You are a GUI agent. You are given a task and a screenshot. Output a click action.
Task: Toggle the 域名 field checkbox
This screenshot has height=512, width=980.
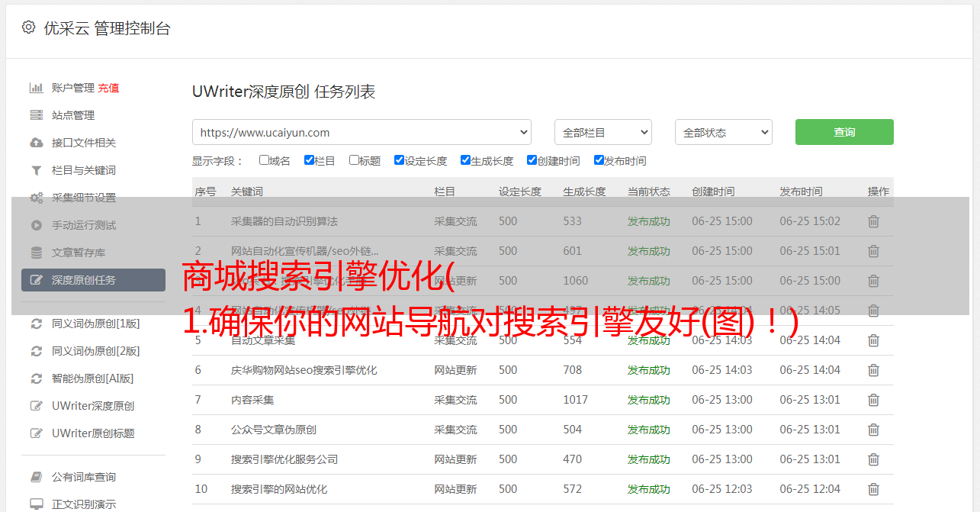coord(264,160)
